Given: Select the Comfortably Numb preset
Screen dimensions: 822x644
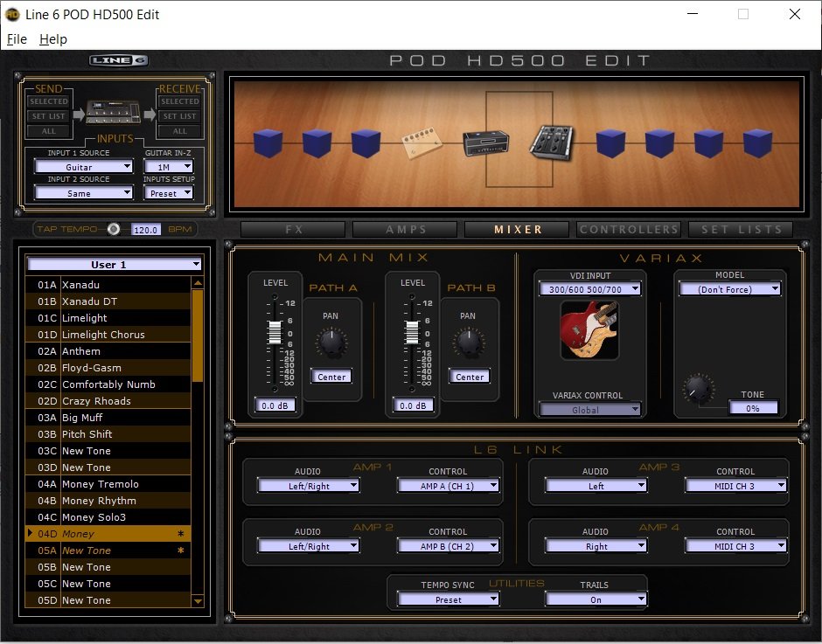Looking at the screenshot, I should (108, 384).
